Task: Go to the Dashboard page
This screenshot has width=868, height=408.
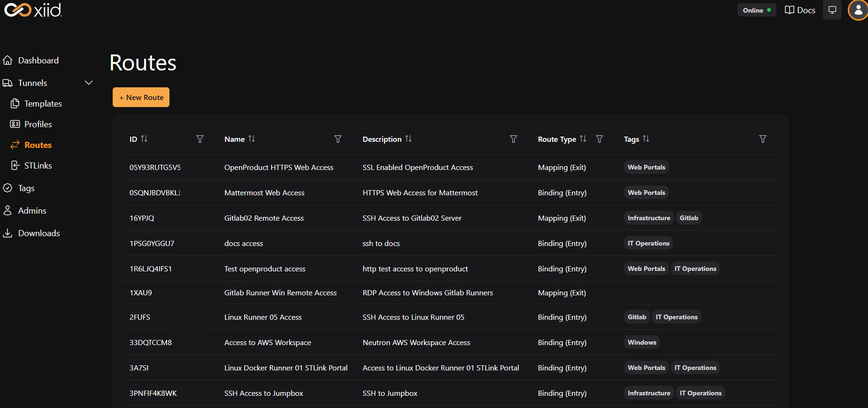Action: click(38, 61)
